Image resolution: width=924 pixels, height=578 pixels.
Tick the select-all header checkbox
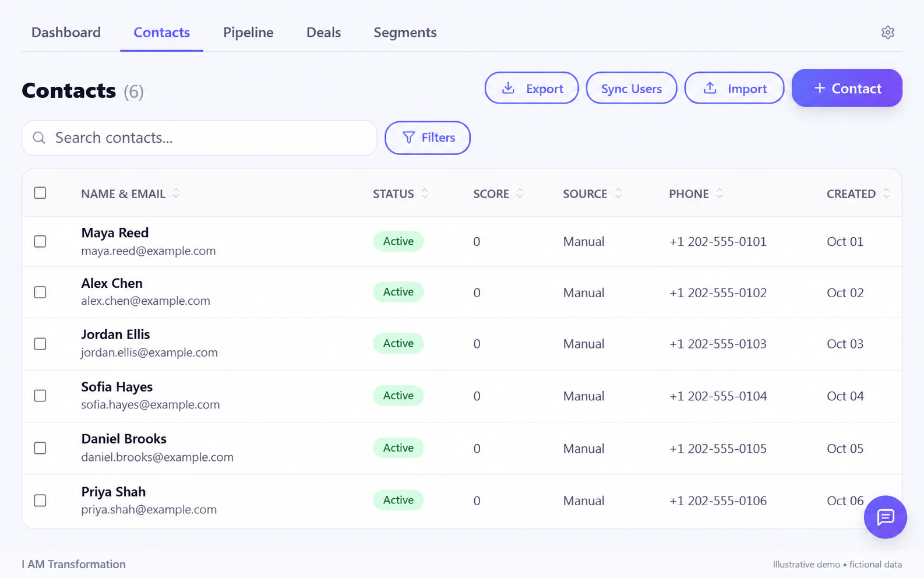(40, 193)
